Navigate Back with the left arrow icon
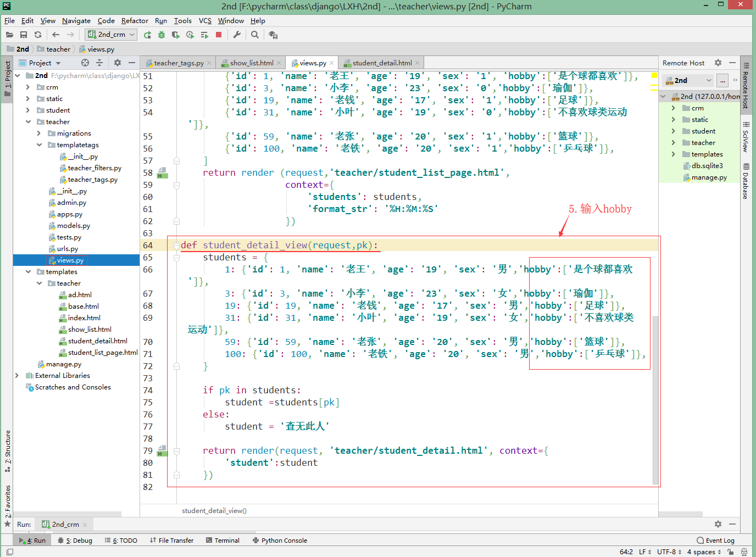 click(55, 35)
